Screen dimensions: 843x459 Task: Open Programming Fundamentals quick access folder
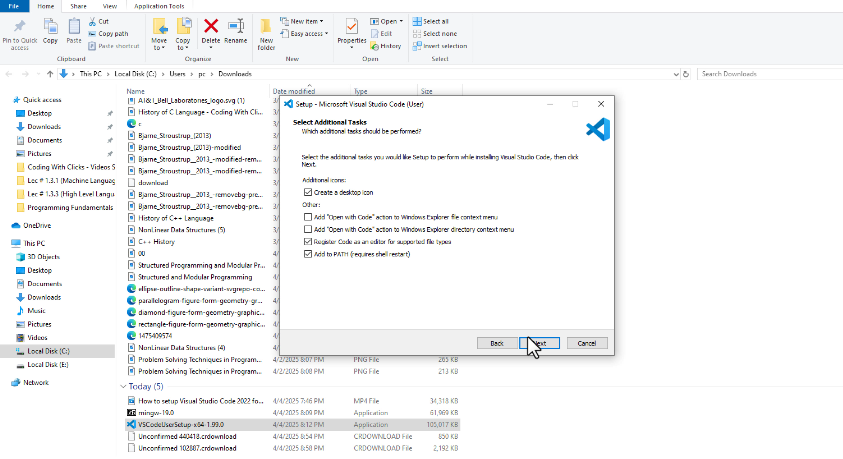tap(70, 207)
